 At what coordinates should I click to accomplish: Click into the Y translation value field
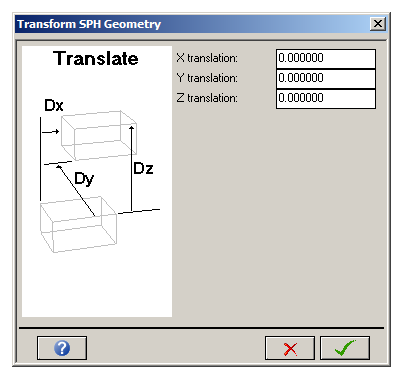(x=326, y=79)
